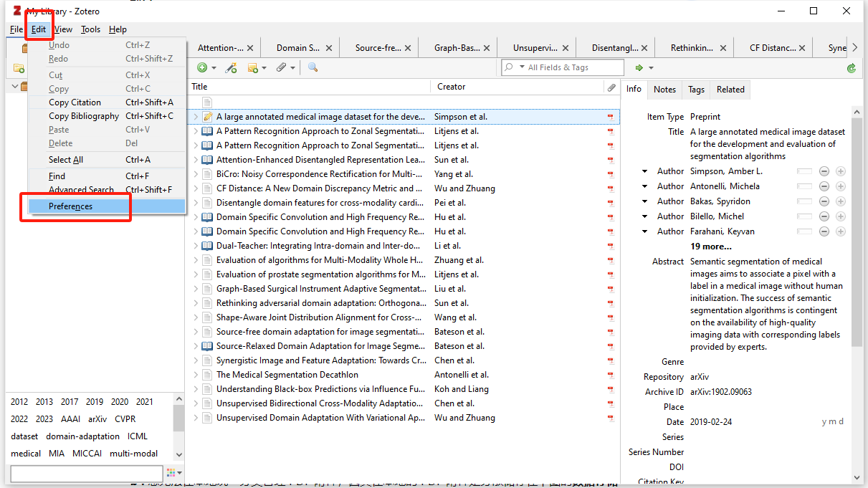Choose Select All from Edit menu

pos(107,160)
